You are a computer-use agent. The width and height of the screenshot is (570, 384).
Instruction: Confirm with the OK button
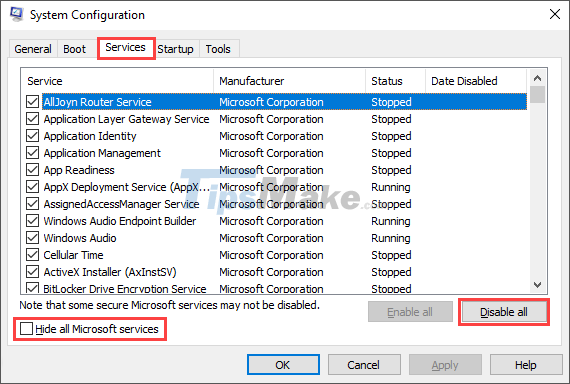pyautogui.click(x=283, y=365)
